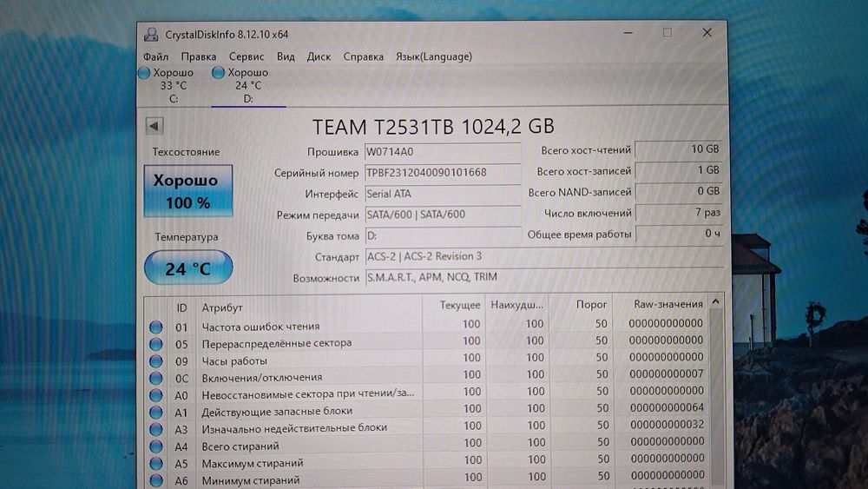Click raw value 000000000064

point(667,407)
